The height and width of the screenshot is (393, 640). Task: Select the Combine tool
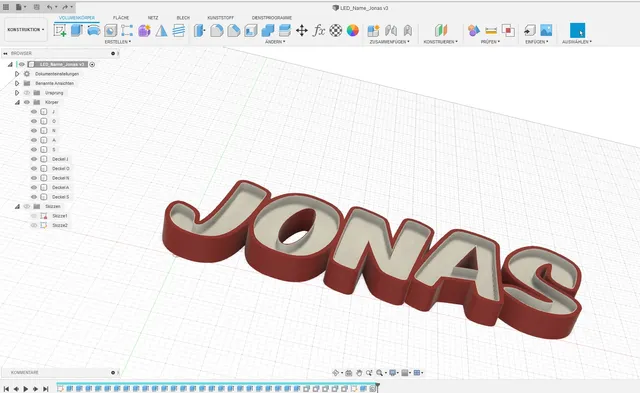tap(268, 31)
